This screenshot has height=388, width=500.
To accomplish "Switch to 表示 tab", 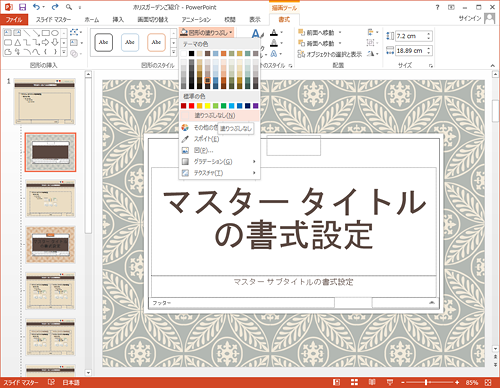I will point(255,20).
